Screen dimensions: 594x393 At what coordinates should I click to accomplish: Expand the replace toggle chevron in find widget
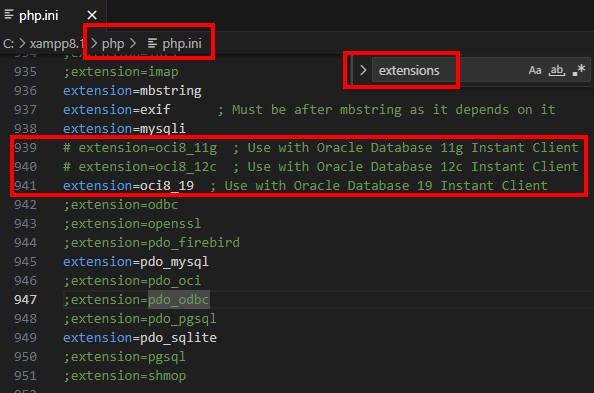(363, 70)
